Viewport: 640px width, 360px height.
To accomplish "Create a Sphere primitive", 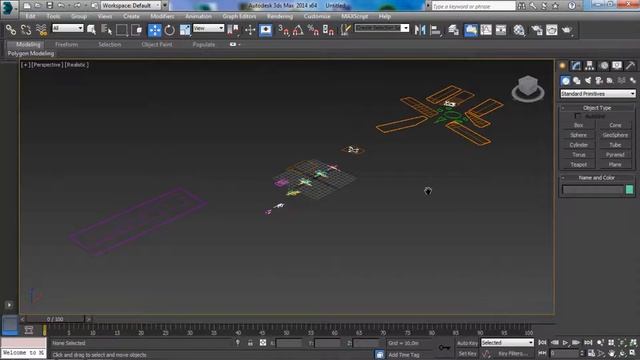I will (x=578, y=135).
